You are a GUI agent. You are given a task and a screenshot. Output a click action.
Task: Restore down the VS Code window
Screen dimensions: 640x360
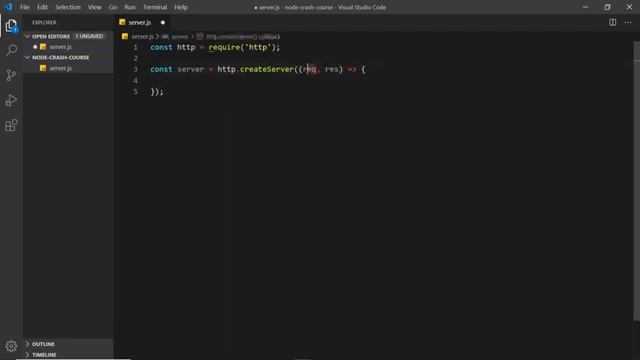[x=607, y=7]
